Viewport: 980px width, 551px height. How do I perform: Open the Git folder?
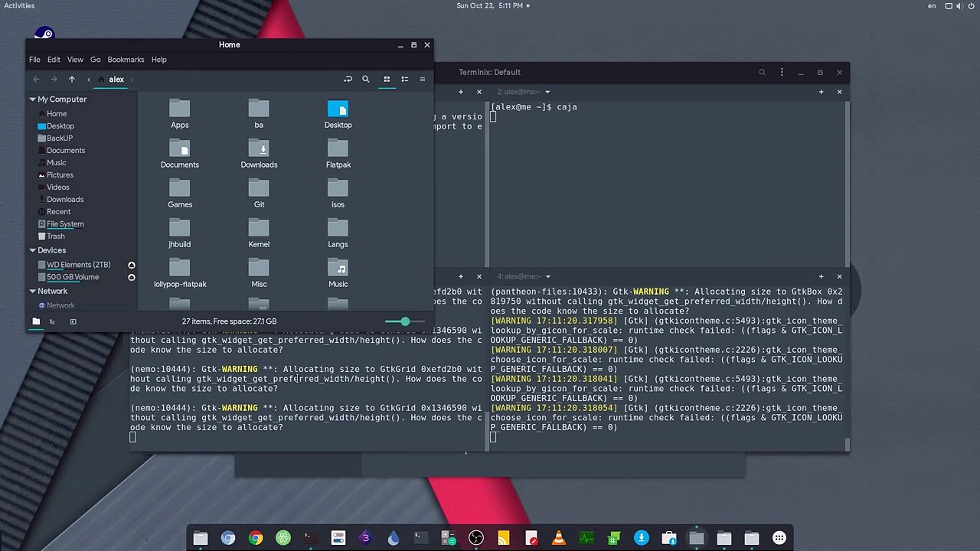click(x=259, y=194)
